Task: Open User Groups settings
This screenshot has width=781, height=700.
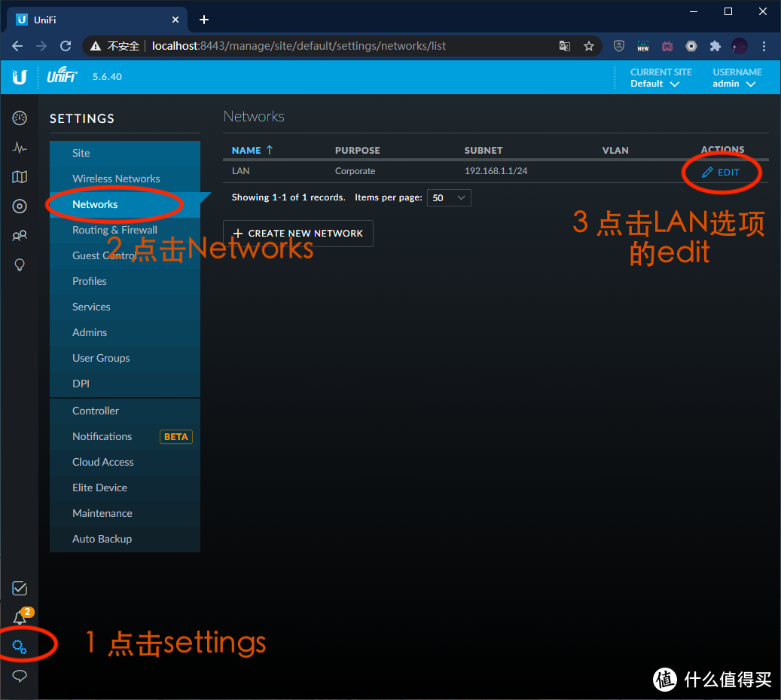Action: point(125,358)
